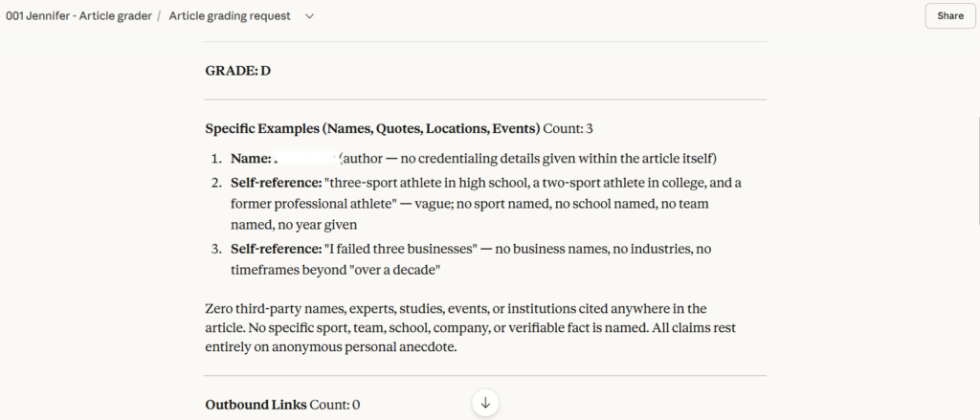The width and height of the screenshot is (980, 420).
Task: Open the chat title chevron dropdown
Action: coord(309,16)
